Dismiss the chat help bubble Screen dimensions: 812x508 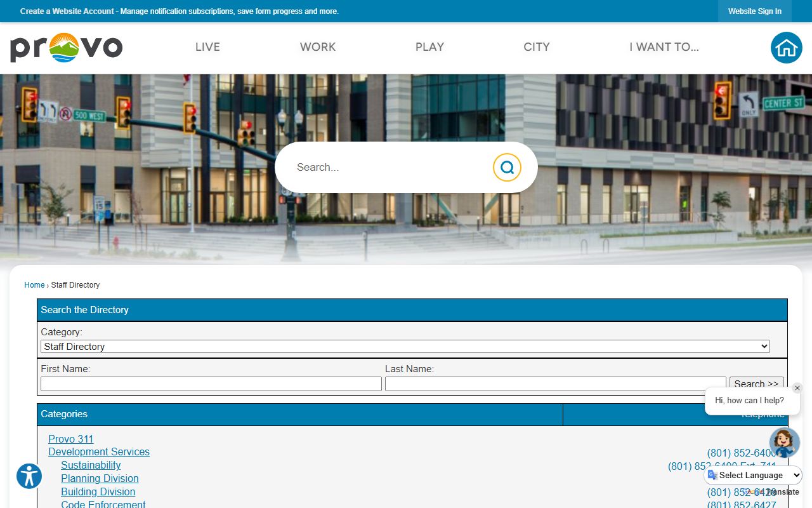(x=797, y=388)
